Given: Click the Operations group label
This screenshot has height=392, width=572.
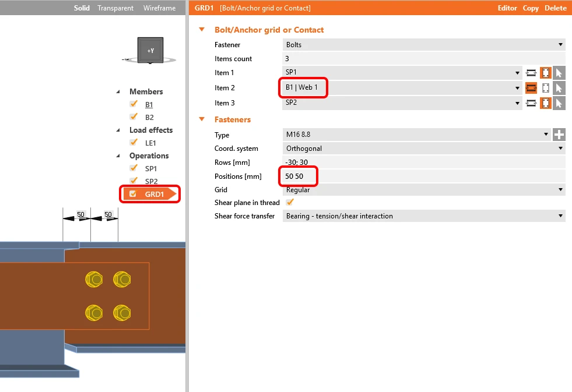Looking at the screenshot, I should pos(149,156).
